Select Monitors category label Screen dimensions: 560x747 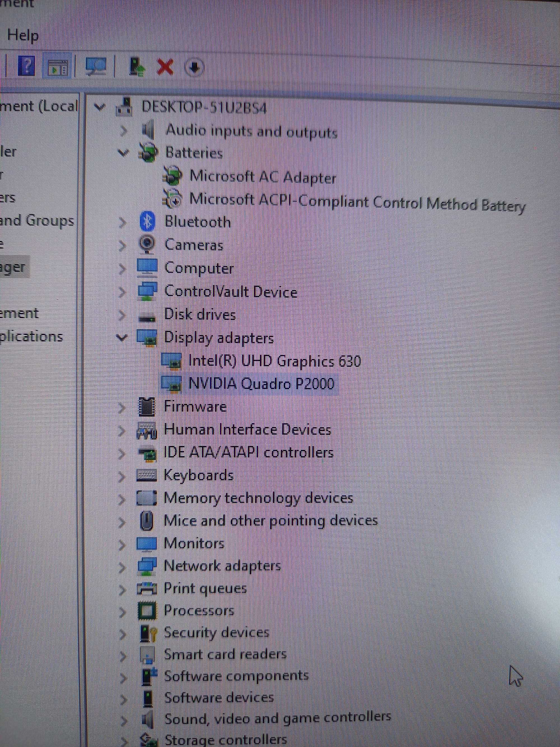pyautogui.click(x=194, y=543)
